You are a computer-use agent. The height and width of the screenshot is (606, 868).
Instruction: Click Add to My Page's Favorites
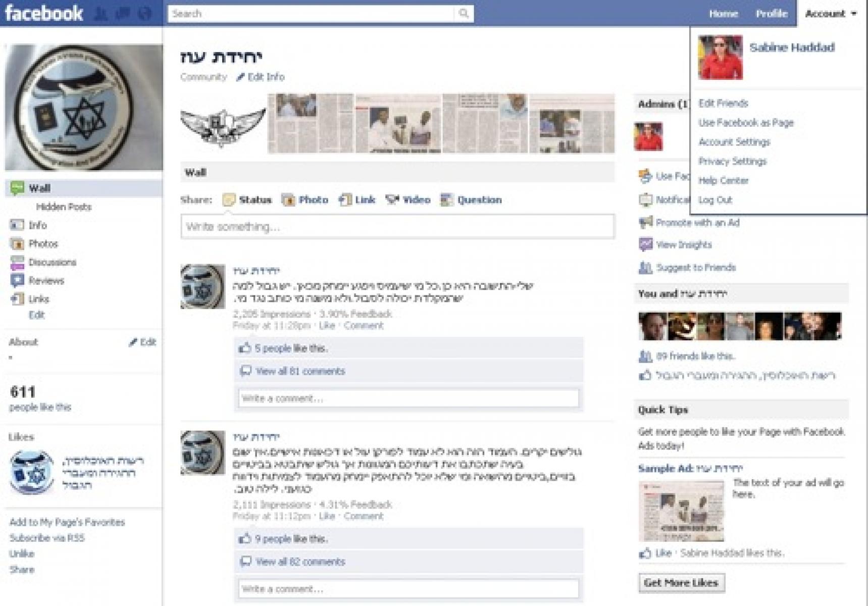point(67,522)
